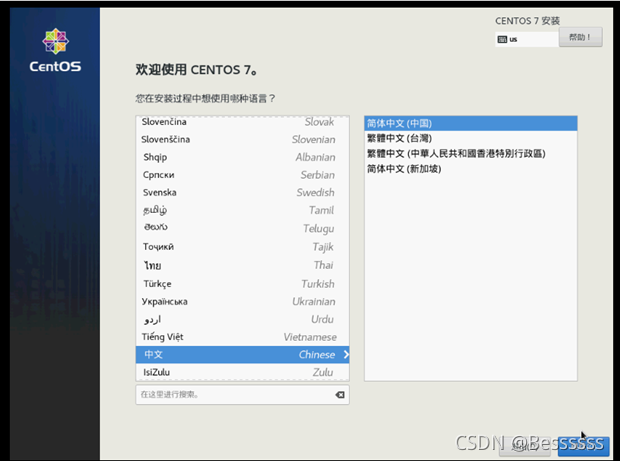
Task: Select Slovenčina Slovak language row
Action: pyautogui.click(x=242, y=122)
